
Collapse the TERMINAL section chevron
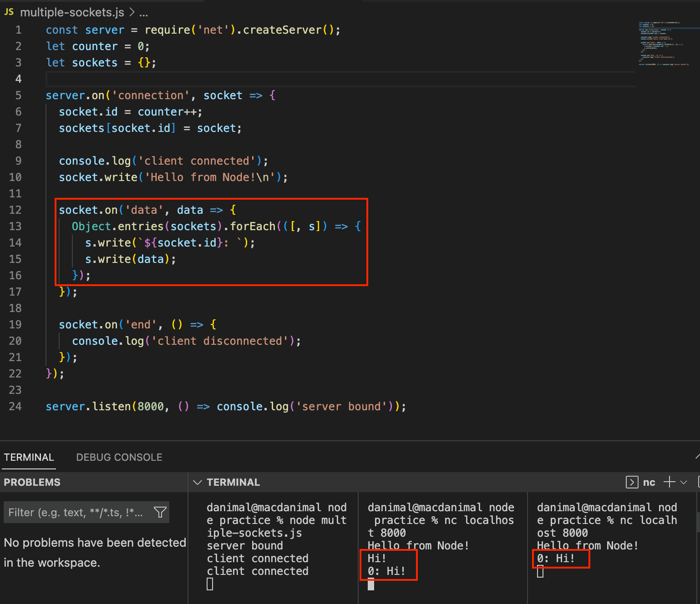pos(198,482)
